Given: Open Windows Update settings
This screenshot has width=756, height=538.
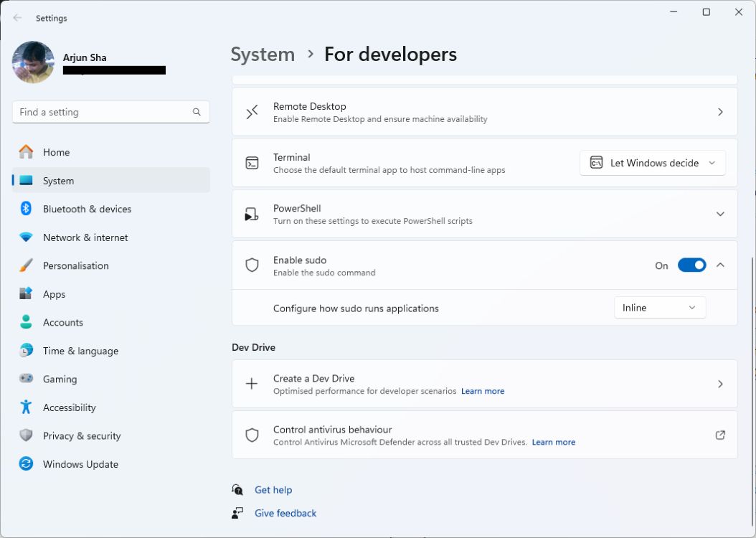Looking at the screenshot, I should (x=80, y=464).
